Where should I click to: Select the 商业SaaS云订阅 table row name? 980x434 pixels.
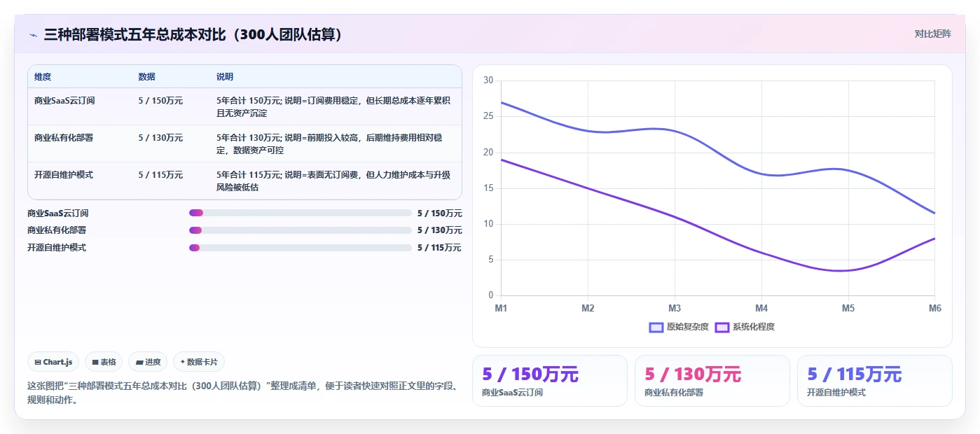pyautogui.click(x=64, y=101)
